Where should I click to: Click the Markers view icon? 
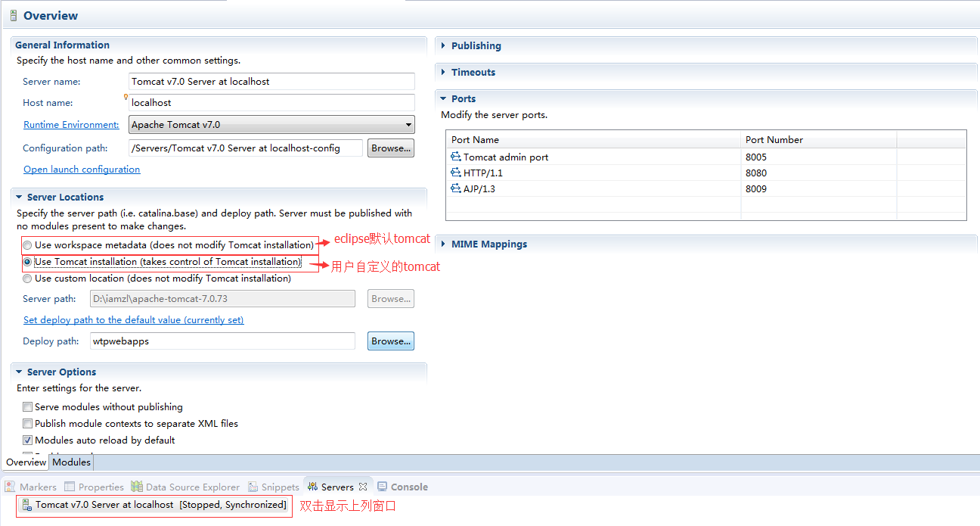[11, 487]
